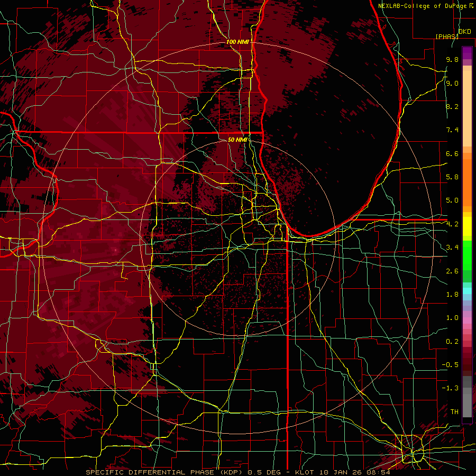Click the 2.6 value on the color scale
This screenshot has width=476, height=476.
click(x=452, y=271)
